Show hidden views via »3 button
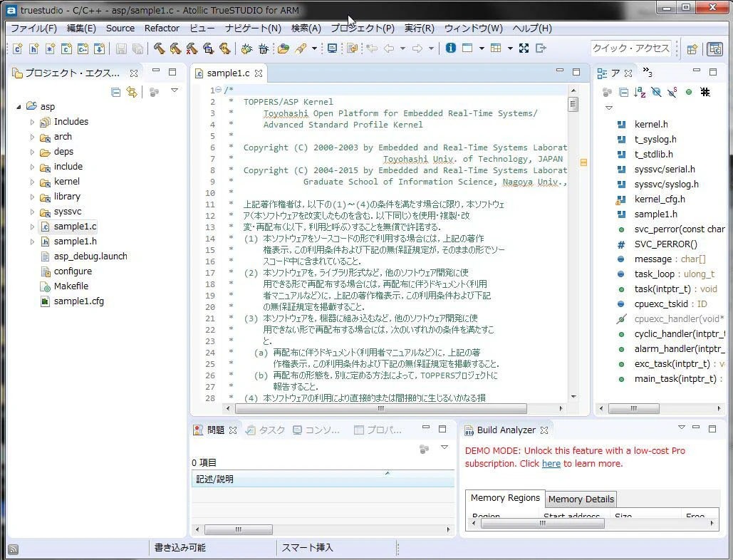This screenshot has height=560, width=733. pos(648,72)
